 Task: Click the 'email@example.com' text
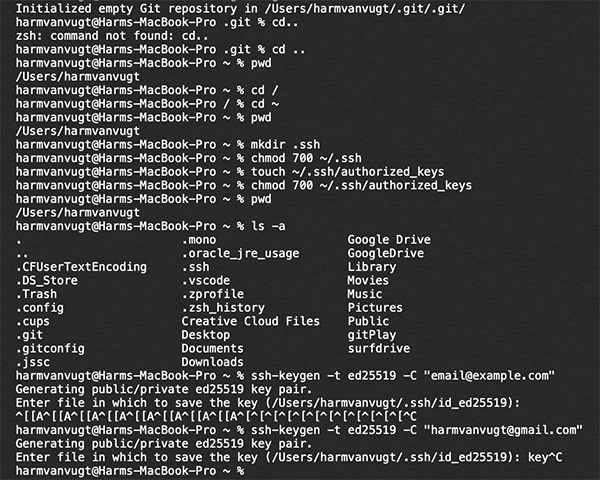click(489, 376)
